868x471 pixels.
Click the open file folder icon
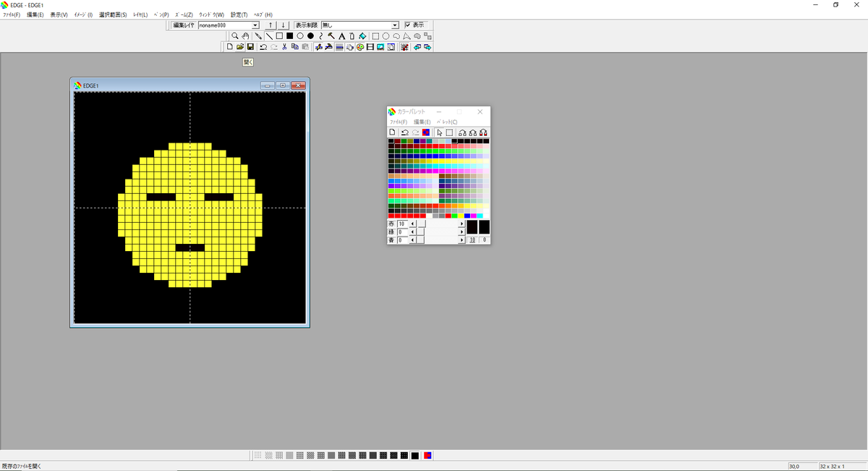click(x=239, y=47)
